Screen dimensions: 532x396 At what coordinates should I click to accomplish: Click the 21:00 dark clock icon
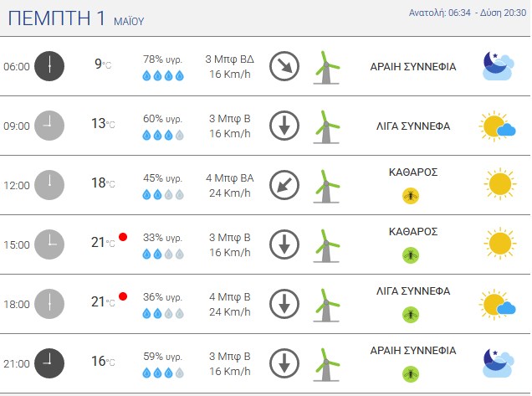(49, 363)
